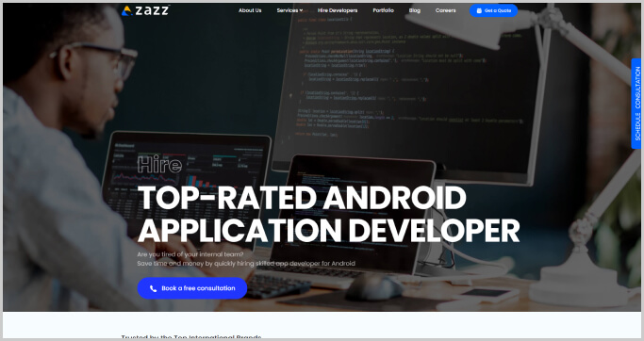This screenshot has height=341, width=644.
Task: Open the Schedule Consultation side tab
Action: pyautogui.click(x=636, y=104)
